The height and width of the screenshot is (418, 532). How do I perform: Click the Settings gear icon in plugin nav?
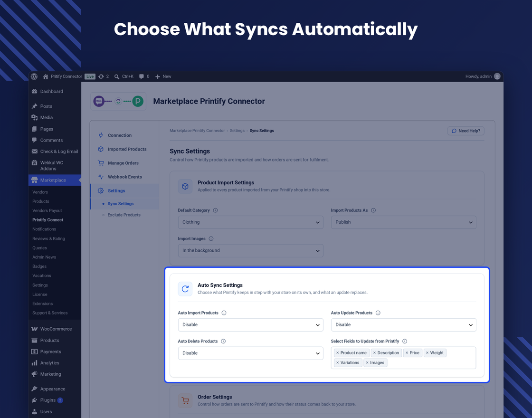(101, 190)
